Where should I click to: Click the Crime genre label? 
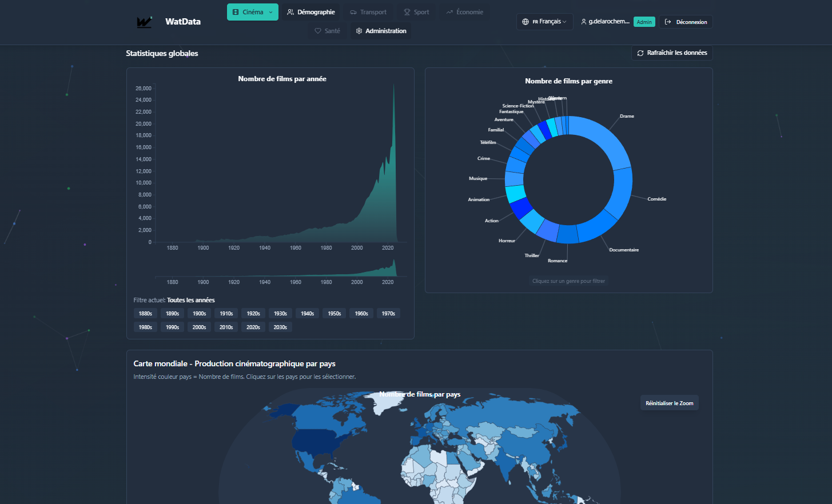pyautogui.click(x=484, y=158)
